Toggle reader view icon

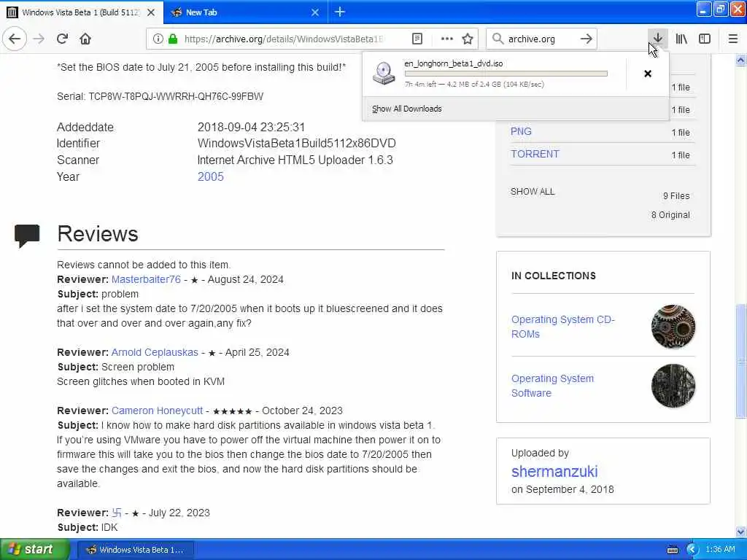(x=417, y=39)
